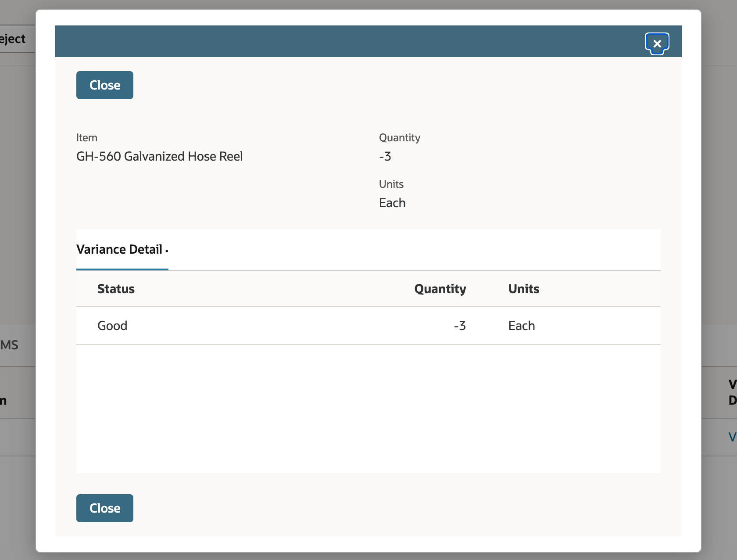Select the Variance Detail tab
This screenshot has height=560, width=737.
coord(122,249)
